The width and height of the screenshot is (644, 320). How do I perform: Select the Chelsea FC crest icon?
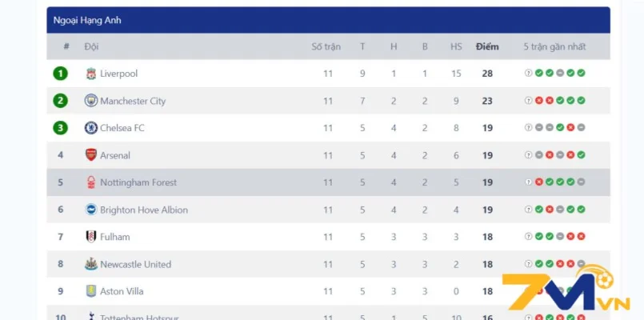pyautogui.click(x=91, y=128)
